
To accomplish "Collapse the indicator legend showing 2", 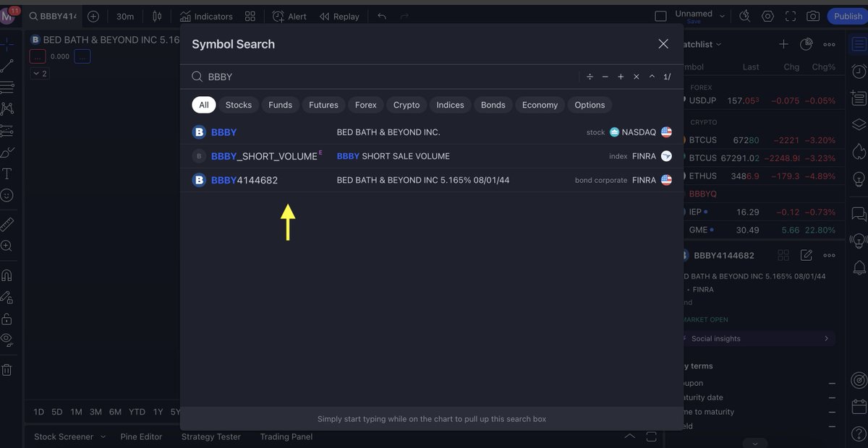I will (40, 74).
